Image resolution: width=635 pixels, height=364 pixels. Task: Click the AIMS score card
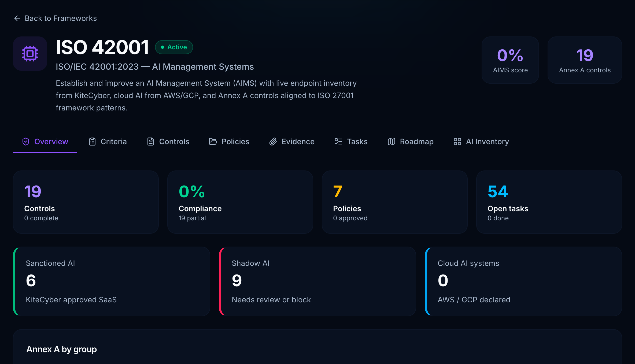[510, 60]
